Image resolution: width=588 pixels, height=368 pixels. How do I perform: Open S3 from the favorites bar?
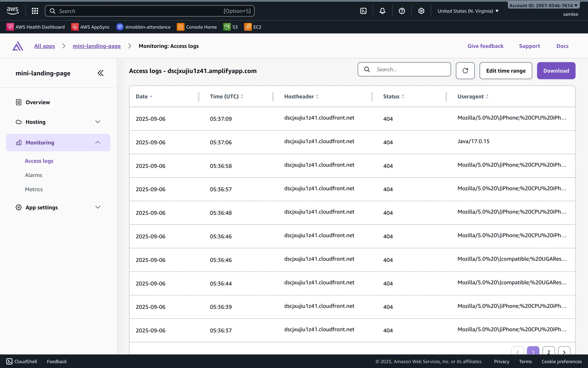click(231, 27)
